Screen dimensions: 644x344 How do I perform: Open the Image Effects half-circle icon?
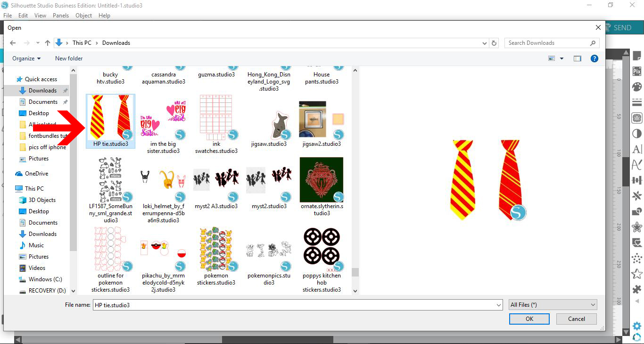pos(637,134)
